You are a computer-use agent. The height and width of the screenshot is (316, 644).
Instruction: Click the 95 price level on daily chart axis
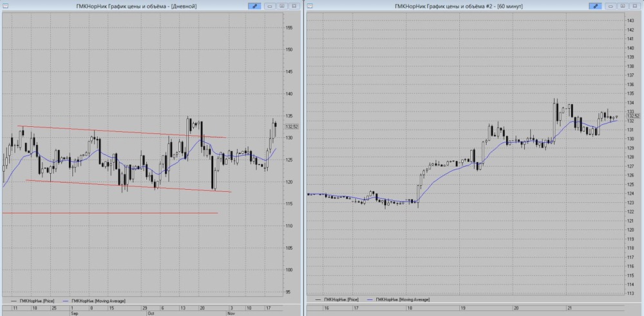click(288, 292)
